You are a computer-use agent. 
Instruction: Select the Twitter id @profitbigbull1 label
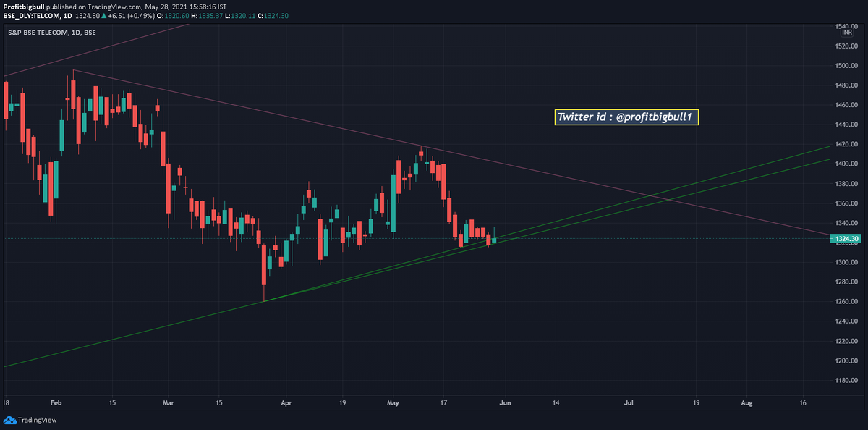[626, 117]
